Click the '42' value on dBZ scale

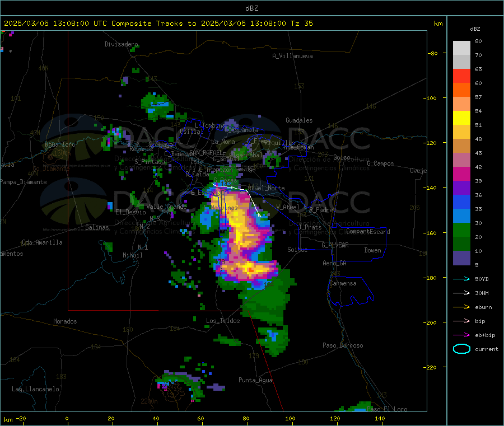pyautogui.click(x=478, y=167)
